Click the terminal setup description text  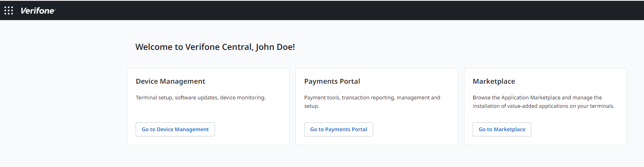coord(201,98)
